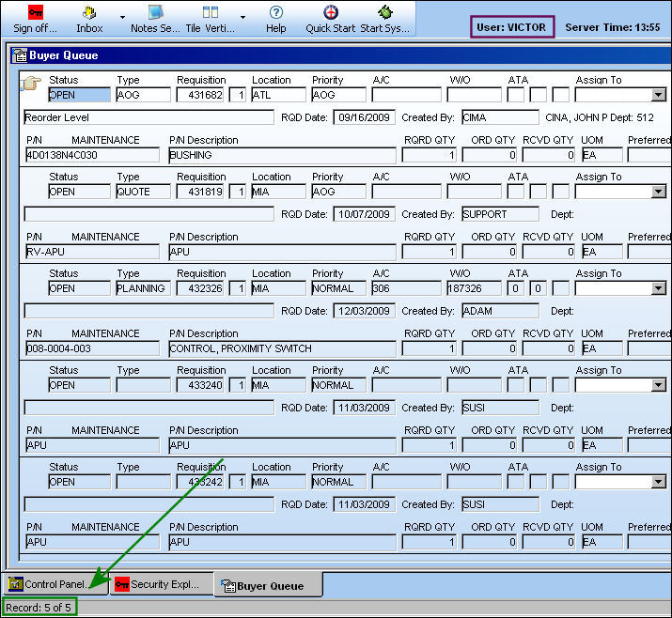Click requisition number field 431819
This screenshot has height=618, width=672.
tap(200, 192)
